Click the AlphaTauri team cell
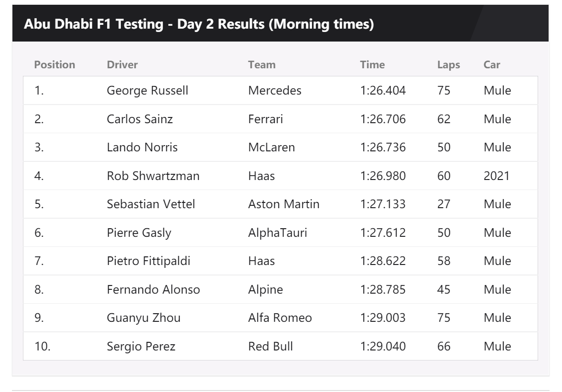The image size is (562, 392). (277, 233)
